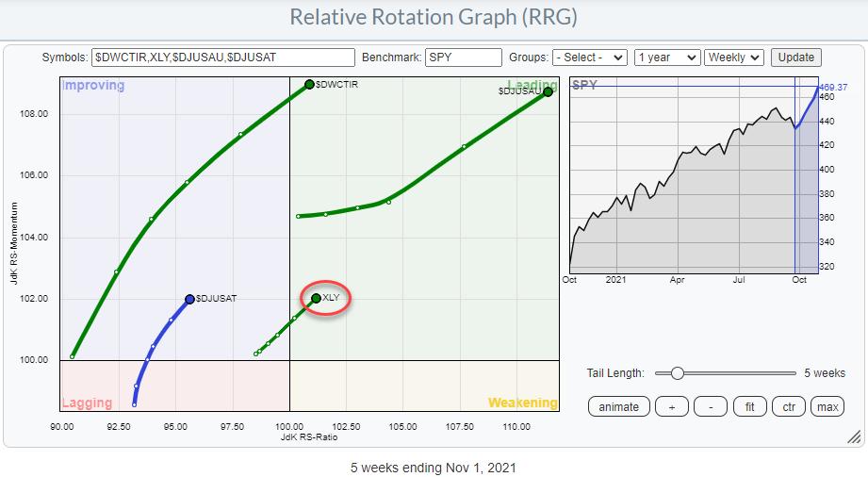
Task: Click the Update button
Action: pos(795,58)
